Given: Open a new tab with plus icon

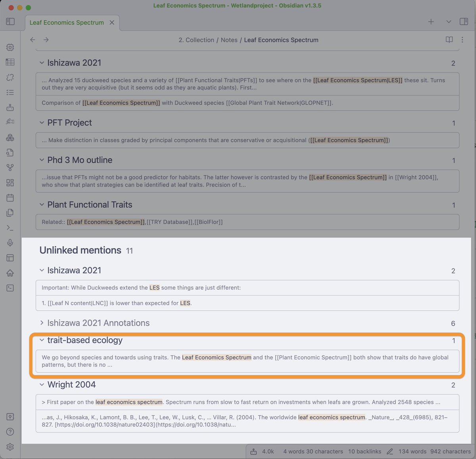Looking at the screenshot, I should [x=431, y=21].
